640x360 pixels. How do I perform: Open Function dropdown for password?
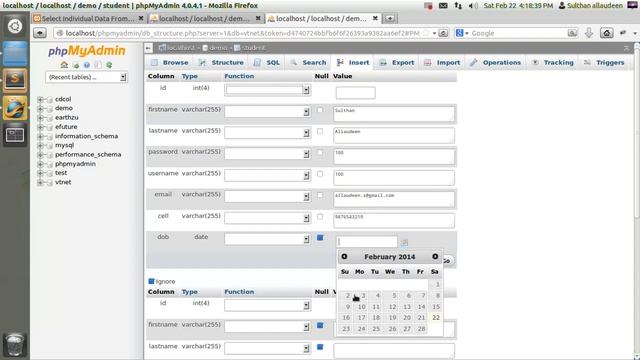point(267,154)
